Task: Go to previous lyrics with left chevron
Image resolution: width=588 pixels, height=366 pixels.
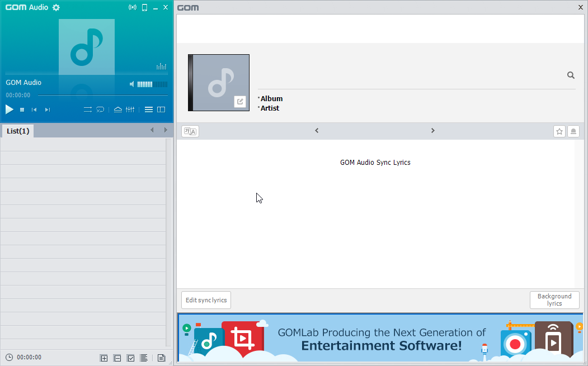Action: pyautogui.click(x=317, y=130)
